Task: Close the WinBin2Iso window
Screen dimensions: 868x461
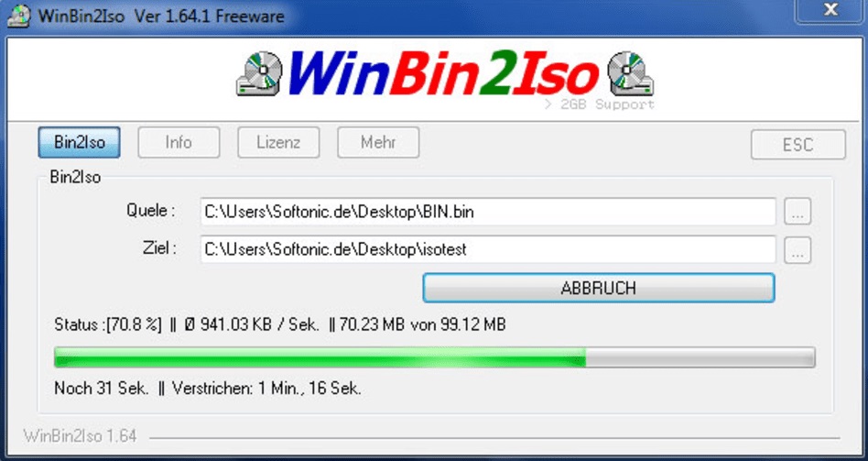Action: (x=830, y=10)
